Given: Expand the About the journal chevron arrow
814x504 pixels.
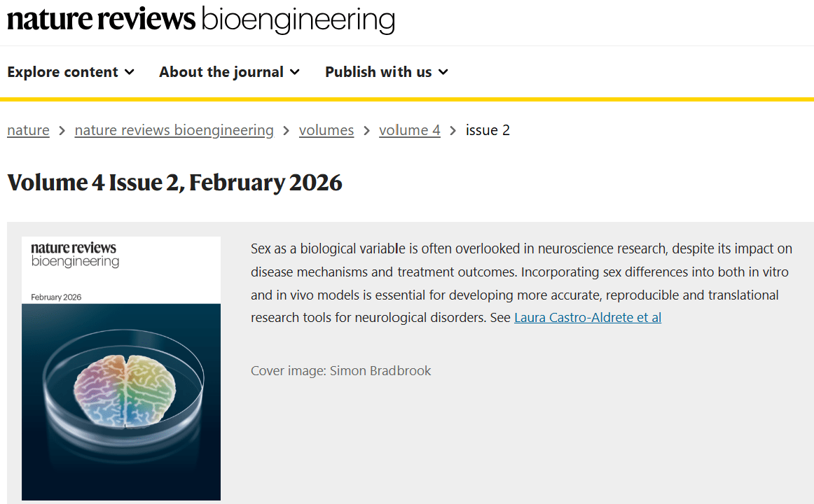Looking at the screenshot, I should (295, 72).
